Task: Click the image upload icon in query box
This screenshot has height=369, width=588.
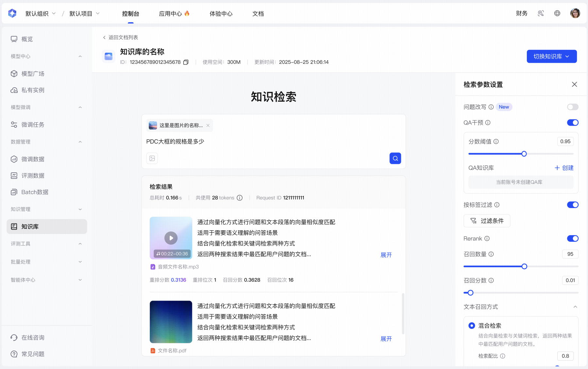Action: pos(152,158)
